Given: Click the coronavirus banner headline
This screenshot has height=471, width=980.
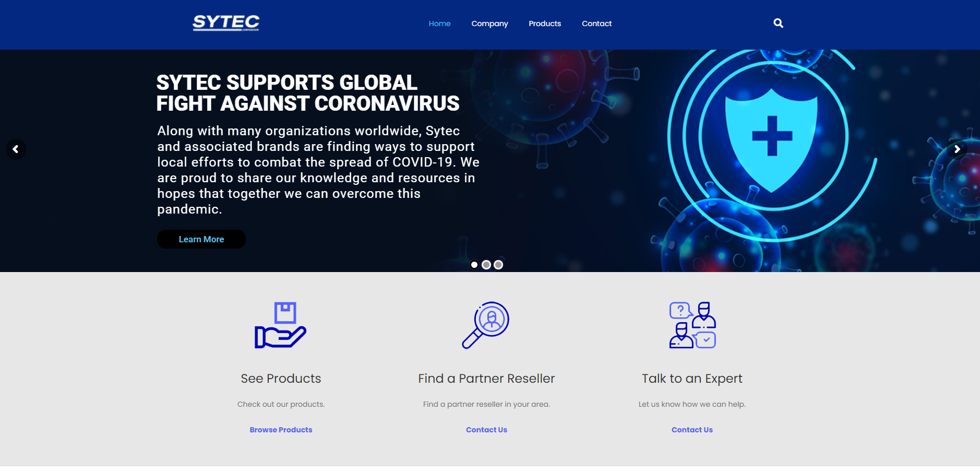Looking at the screenshot, I should point(308,93).
